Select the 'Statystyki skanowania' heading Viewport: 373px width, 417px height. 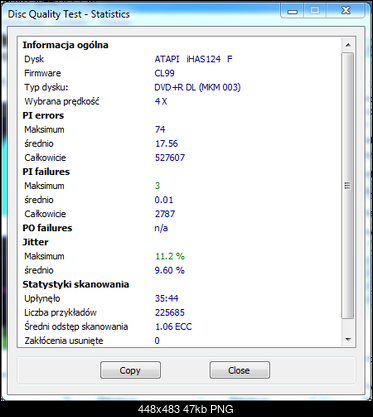click(x=76, y=284)
